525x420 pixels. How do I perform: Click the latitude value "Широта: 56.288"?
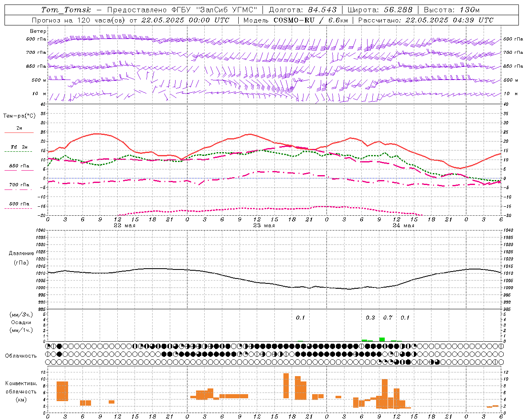pos(380,10)
